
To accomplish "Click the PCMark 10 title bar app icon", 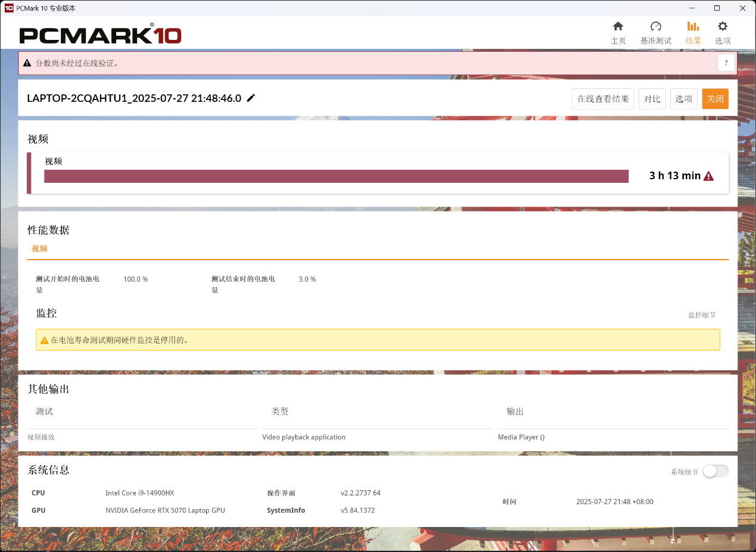I will 8,8.
